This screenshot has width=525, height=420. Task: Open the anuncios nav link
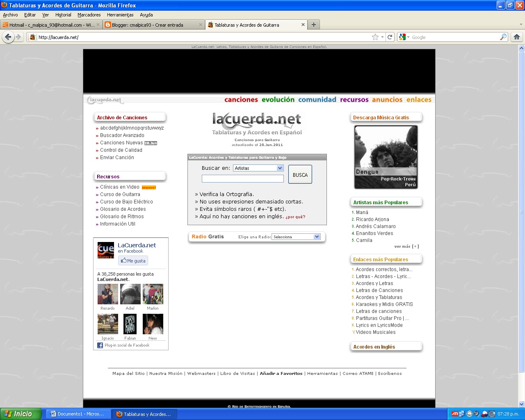[387, 100]
